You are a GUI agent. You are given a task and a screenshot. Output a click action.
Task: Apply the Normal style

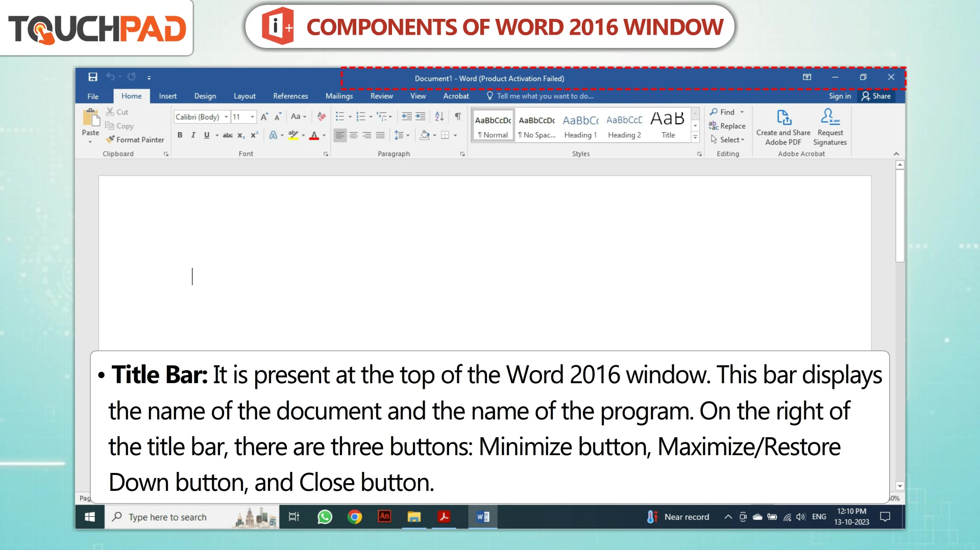[x=493, y=126]
